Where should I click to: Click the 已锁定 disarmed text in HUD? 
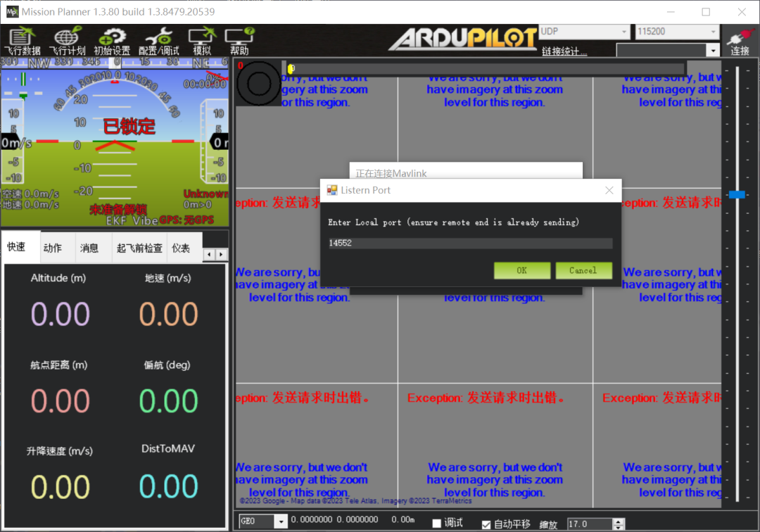[129, 127]
